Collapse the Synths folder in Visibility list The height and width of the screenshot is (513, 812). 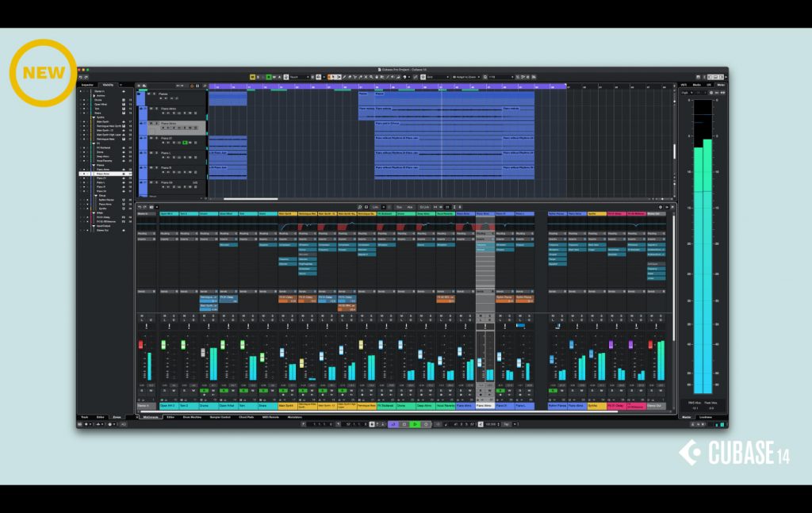coord(94,117)
